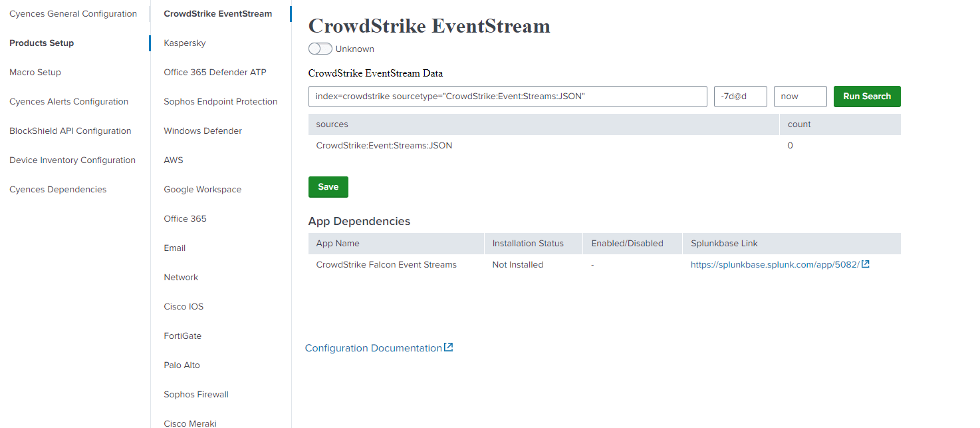Screen dimensions: 980x428
Task: Open Macro Setup from the sidebar
Action: (35, 72)
